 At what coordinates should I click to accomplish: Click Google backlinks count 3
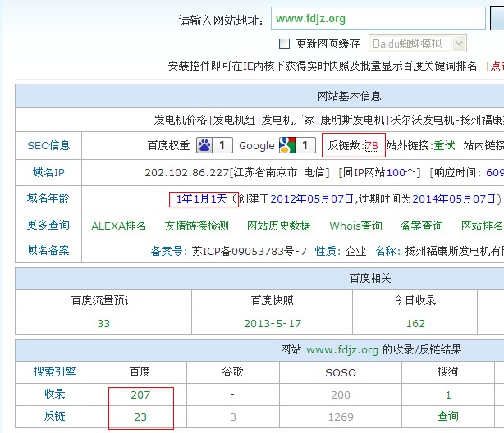click(233, 417)
